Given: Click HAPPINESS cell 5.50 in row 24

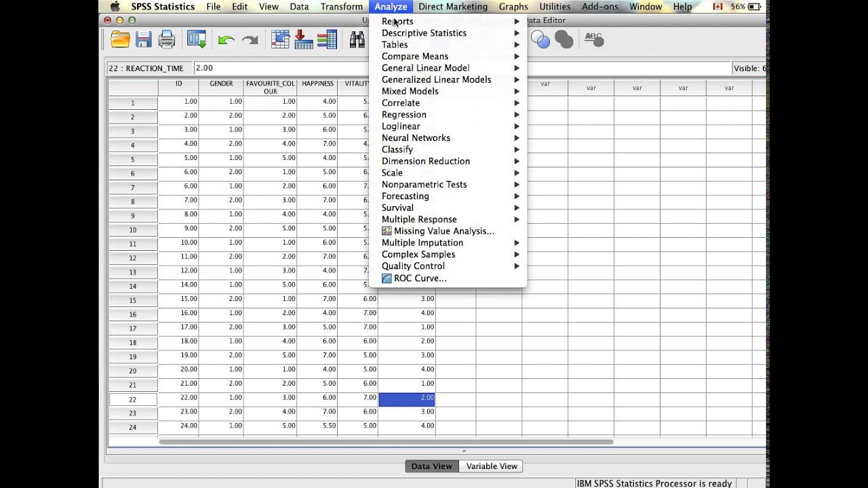Looking at the screenshot, I should [x=317, y=426].
